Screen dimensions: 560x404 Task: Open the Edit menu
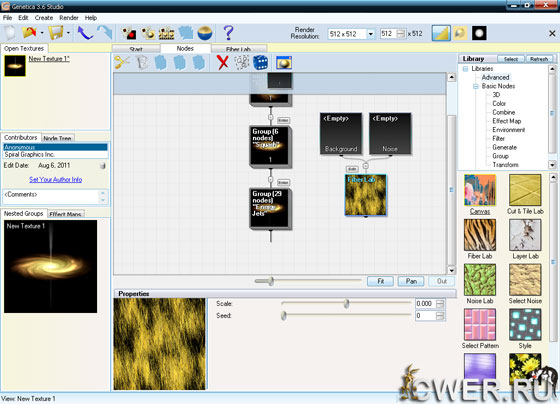(x=23, y=18)
